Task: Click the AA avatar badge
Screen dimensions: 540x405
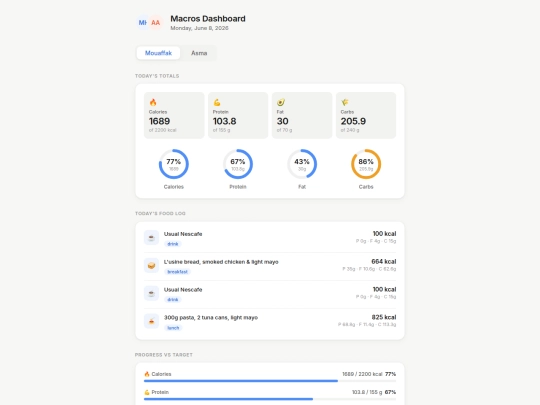Action: pos(156,23)
